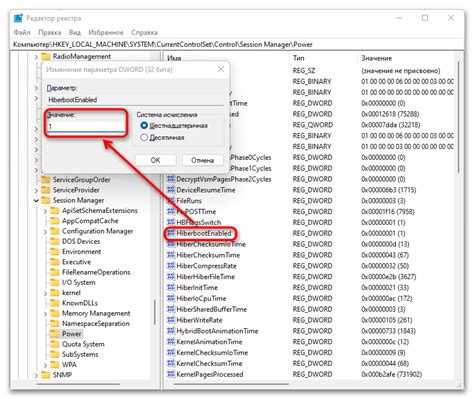474x399 pixels.
Task: Click the KnownDLLs folder icon
Action: [55, 303]
